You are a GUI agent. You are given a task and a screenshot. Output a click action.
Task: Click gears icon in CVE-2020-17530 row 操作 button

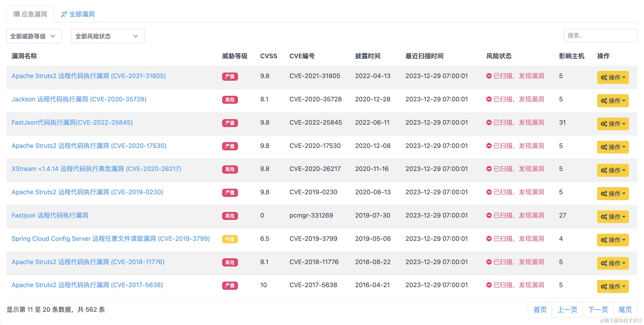(604, 147)
